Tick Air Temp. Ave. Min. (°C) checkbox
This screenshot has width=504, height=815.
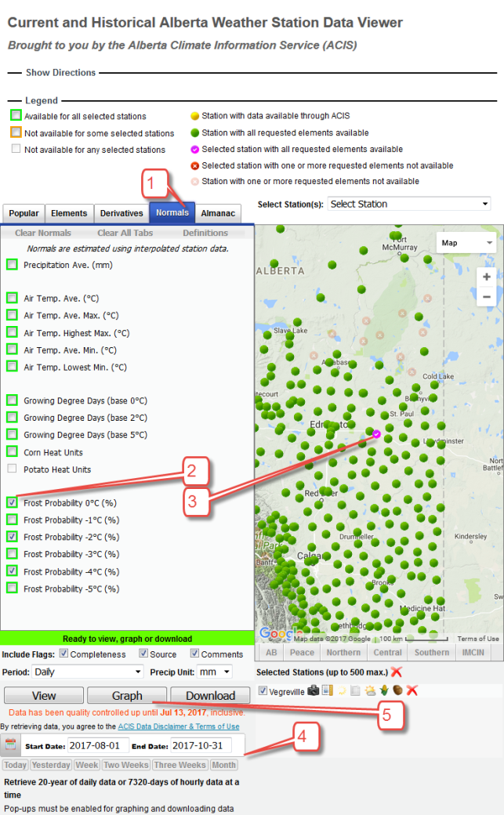12,350
